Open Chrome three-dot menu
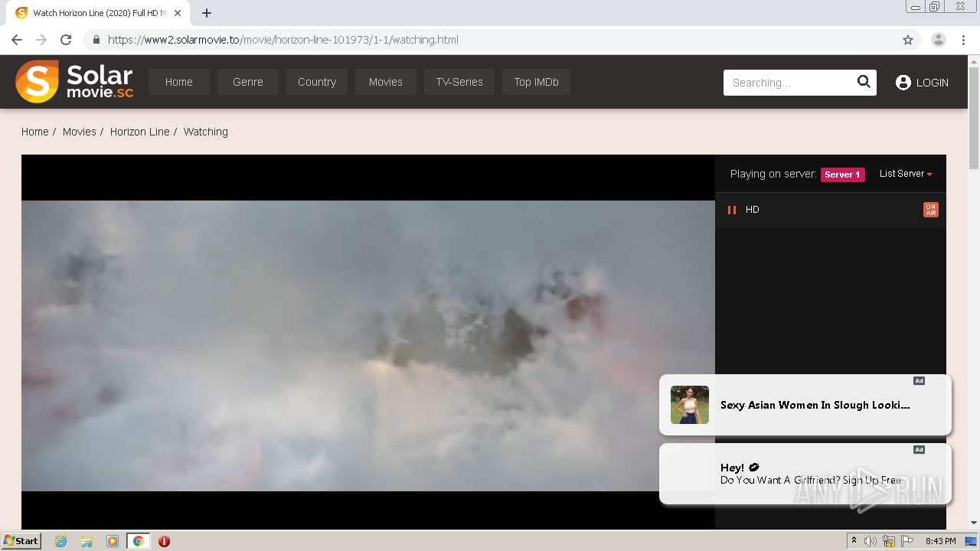Screen dimensions: 980x551 point(964,40)
